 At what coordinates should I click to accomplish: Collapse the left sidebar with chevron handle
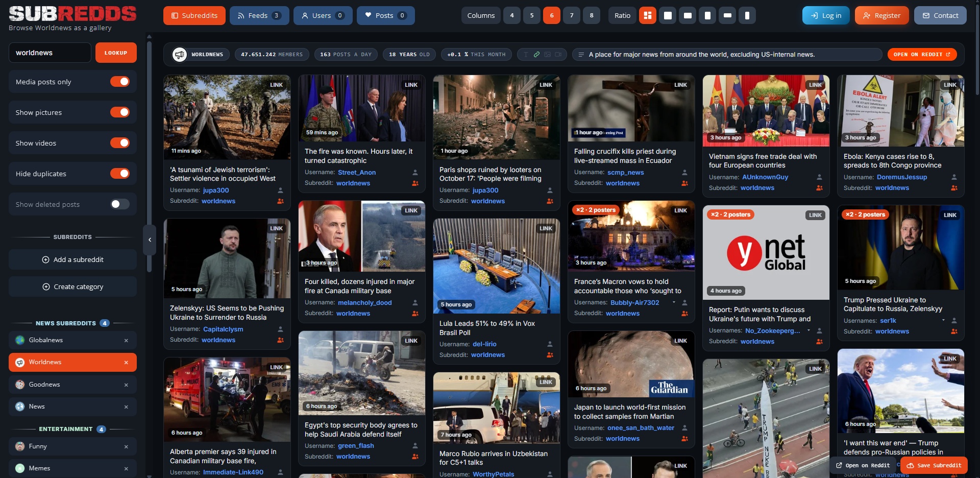(x=150, y=240)
